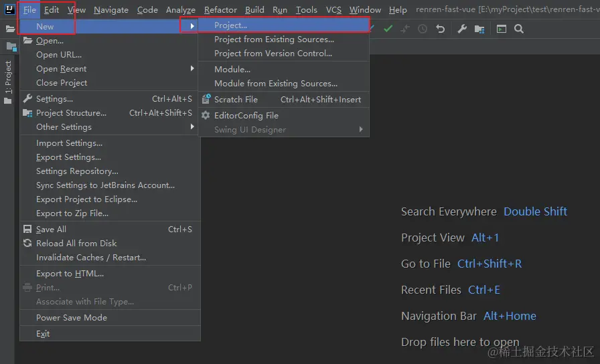Click the Ctrl+Shift+R shortcut hint
600x364 pixels.
(490, 264)
